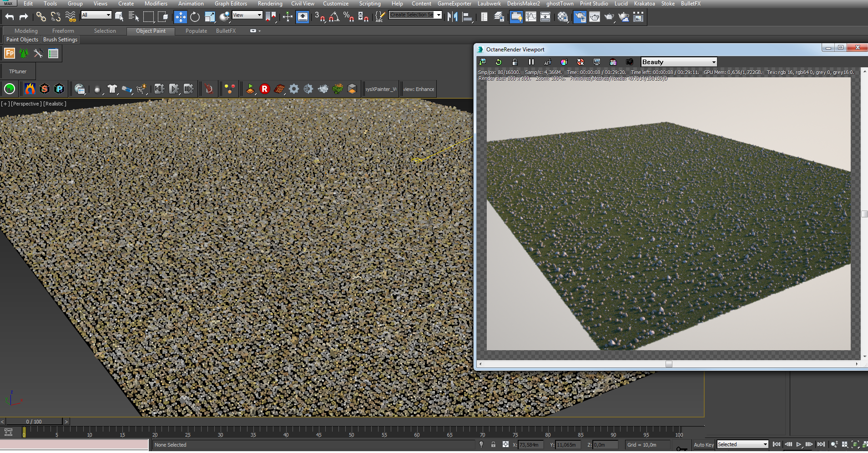
Task: Open the [Realistic] shading label menu
Action: [55, 104]
